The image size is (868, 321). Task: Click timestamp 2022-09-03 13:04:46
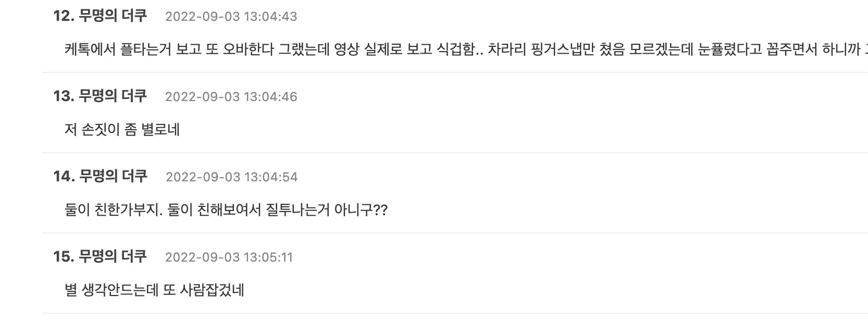point(231,97)
